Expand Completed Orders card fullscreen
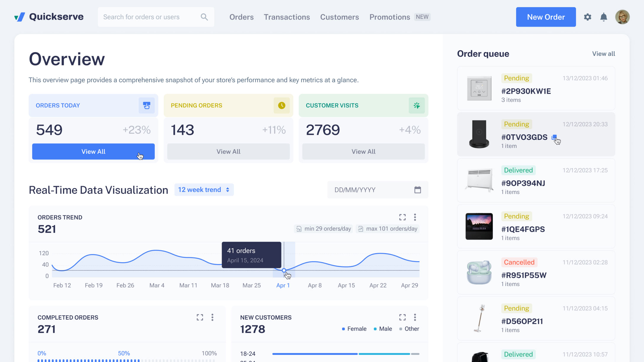644x362 pixels. click(200, 317)
